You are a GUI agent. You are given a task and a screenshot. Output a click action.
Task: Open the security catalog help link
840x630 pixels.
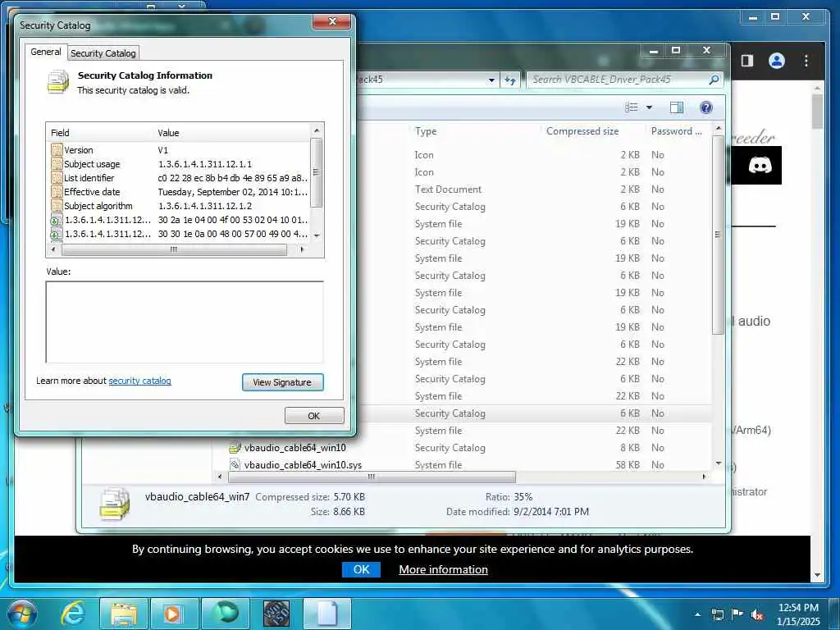point(139,381)
